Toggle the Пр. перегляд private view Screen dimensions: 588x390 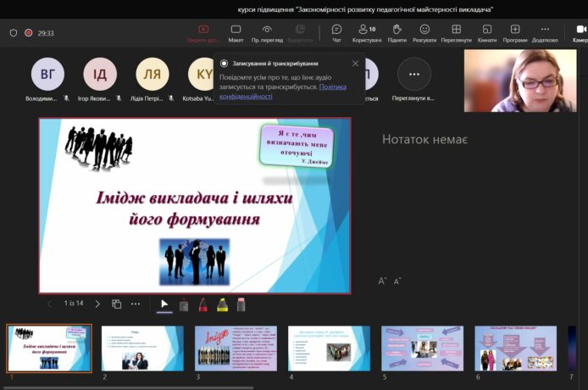pos(267,33)
